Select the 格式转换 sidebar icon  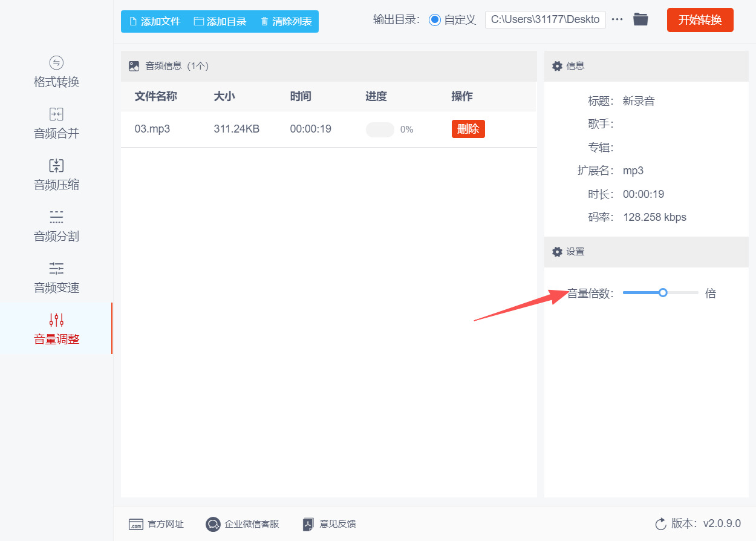click(56, 72)
